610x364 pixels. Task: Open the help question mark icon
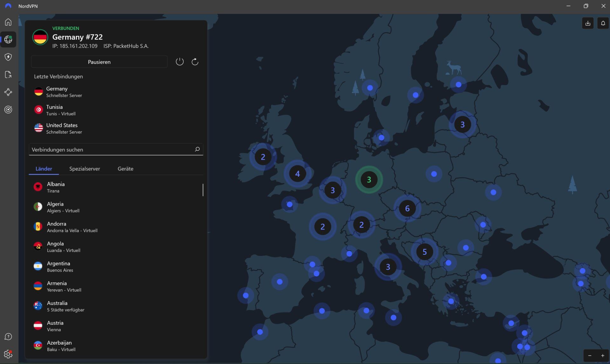[8, 337]
